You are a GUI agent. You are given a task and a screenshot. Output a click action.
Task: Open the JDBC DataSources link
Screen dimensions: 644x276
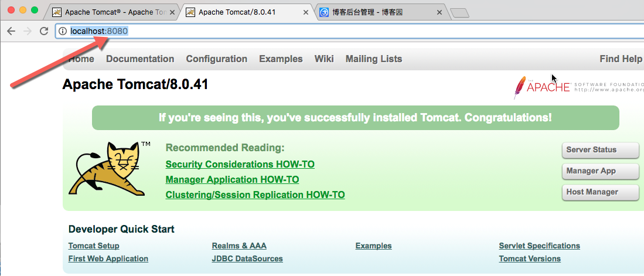(x=247, y=259)
